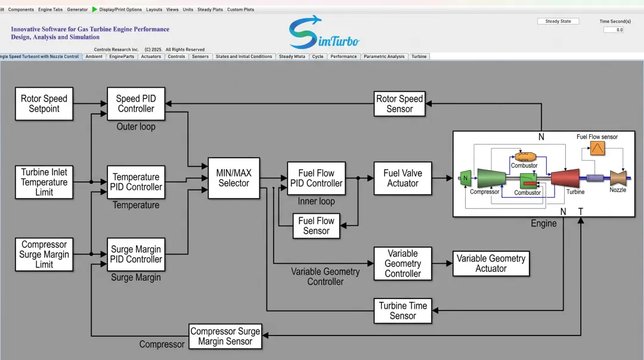Select the orange Combustor icon at top
Screen dimensions: 644x360
coord(525,157)
